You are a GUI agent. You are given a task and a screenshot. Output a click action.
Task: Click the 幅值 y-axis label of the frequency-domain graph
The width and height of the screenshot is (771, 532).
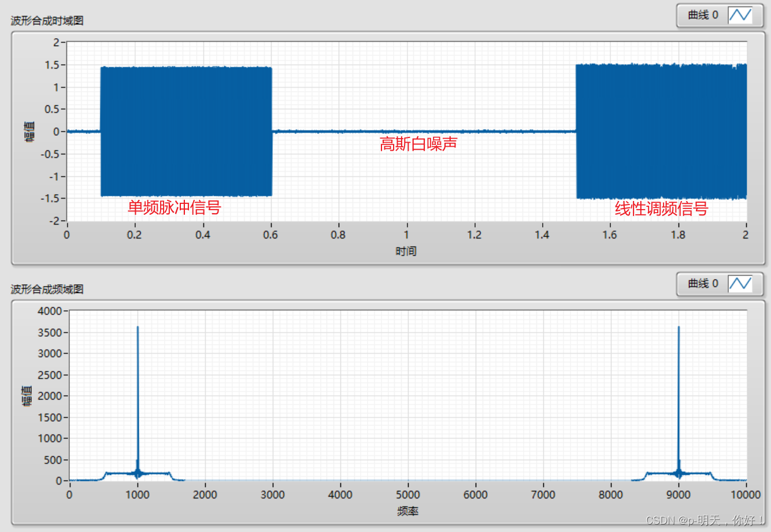pos(27,396)
